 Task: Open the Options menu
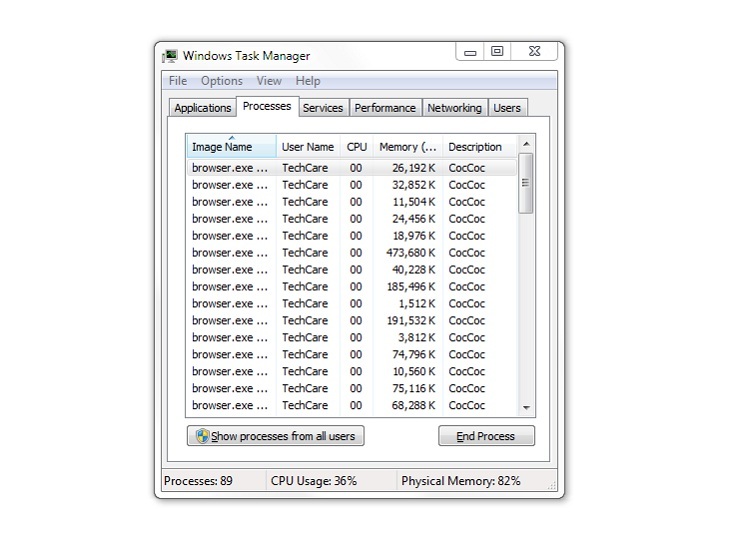click(221, 81)
